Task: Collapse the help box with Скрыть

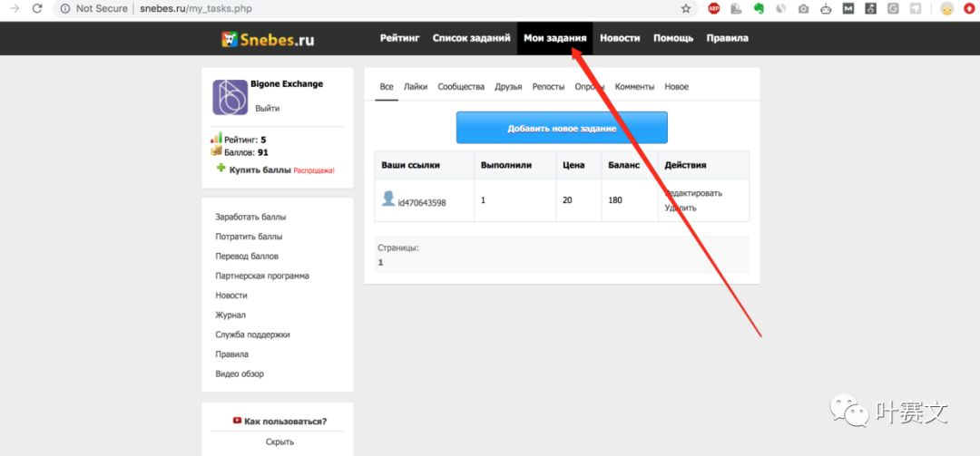Action: [x=279, y=441]
